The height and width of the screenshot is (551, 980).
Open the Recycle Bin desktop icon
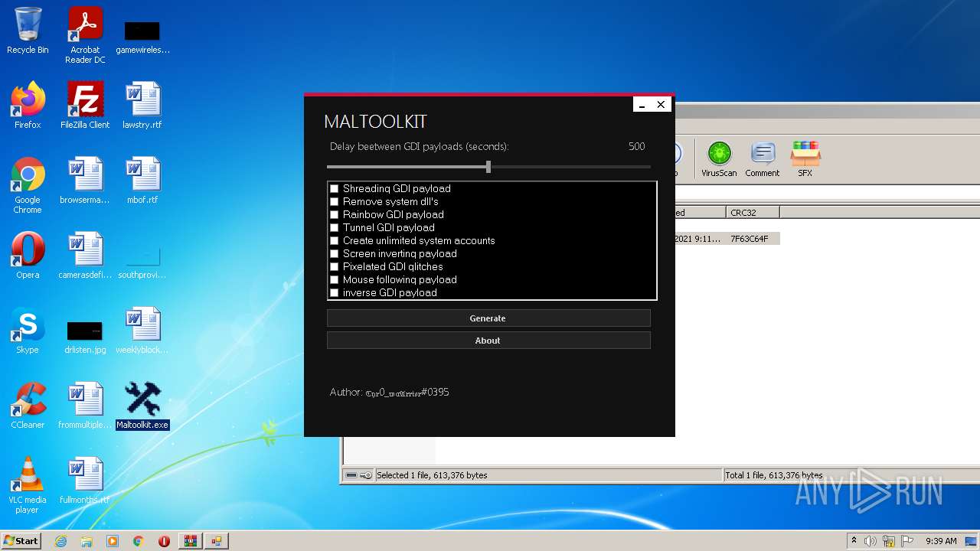click(28, 31)
